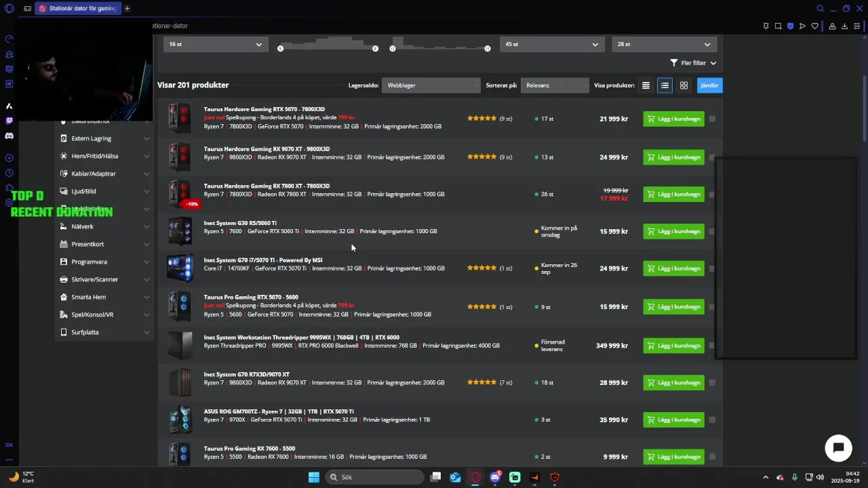Viewport: 868px width, 488px height.
Task: Open the blue ad-blocker shield icon
Action: click(x=790, y=26)
